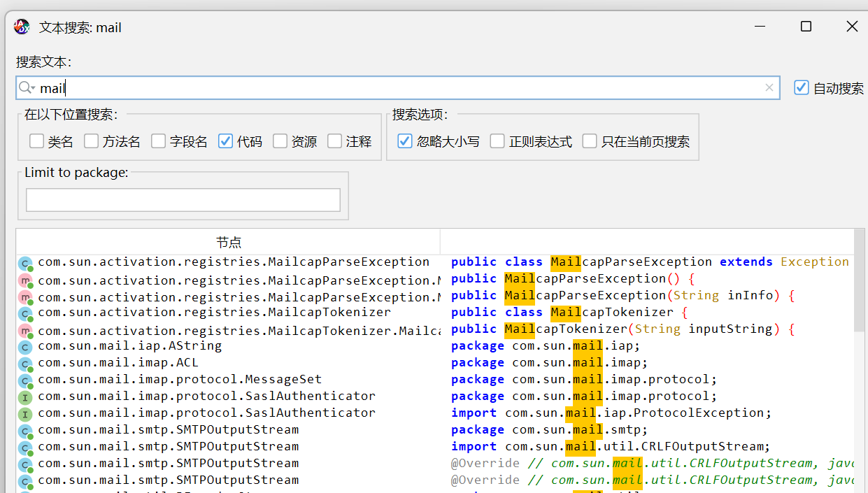The width and height of the screenshot is (868, 493).
Task: Select code 'public class MailcapParseException extends Exception'
Action: pos(650,262)
